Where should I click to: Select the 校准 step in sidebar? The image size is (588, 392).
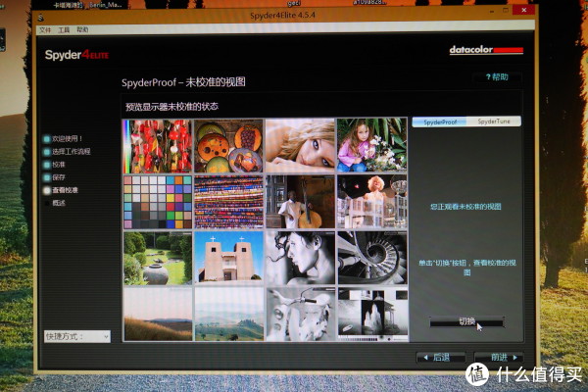[x=54, y=165]
